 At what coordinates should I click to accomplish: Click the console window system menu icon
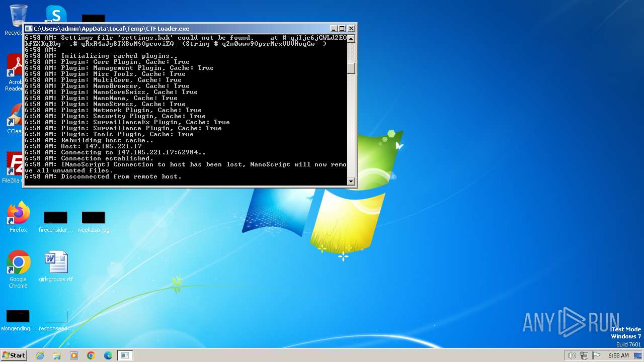29,29
